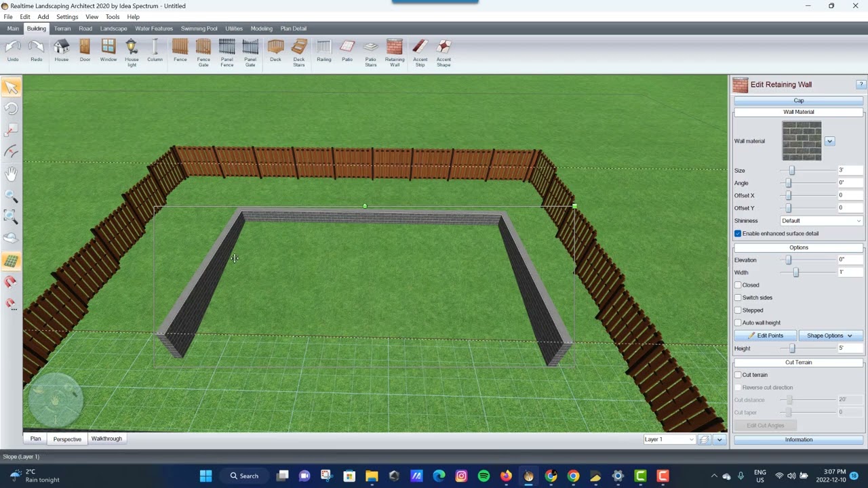Select the Panel Gate tool

(250, 53)
